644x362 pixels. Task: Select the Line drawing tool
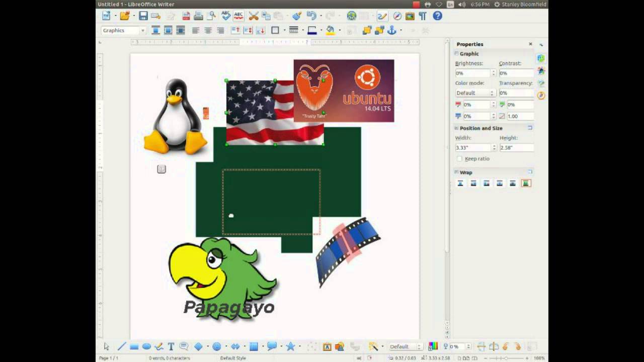click(122, 346)
